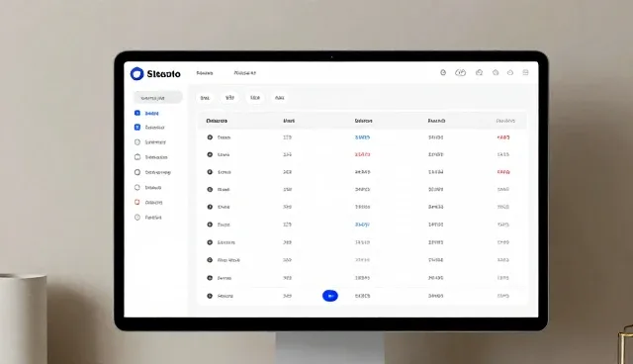The width and height of the screenshot is (633, 364).
Task: Click the red-outlined icon in the sidebar
Action: tap(137, 202)
